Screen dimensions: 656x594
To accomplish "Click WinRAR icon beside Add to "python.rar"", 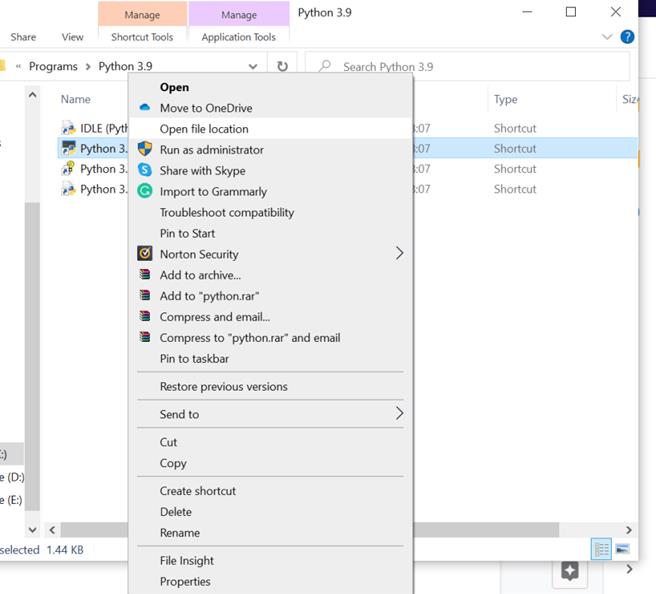I will pos(145,295).
